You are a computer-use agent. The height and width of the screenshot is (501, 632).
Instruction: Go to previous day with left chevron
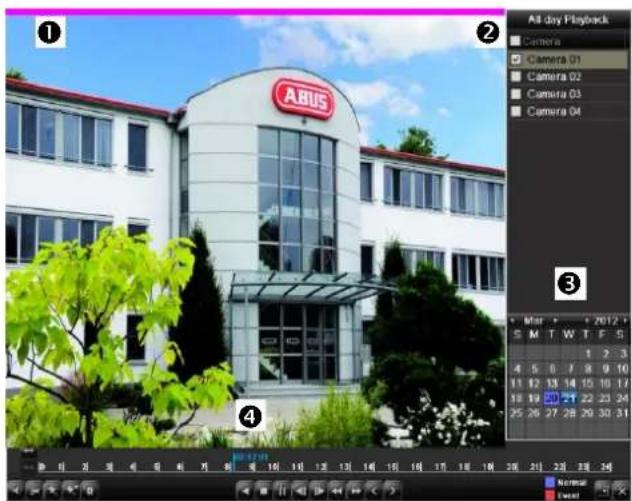tap(374, 491)
